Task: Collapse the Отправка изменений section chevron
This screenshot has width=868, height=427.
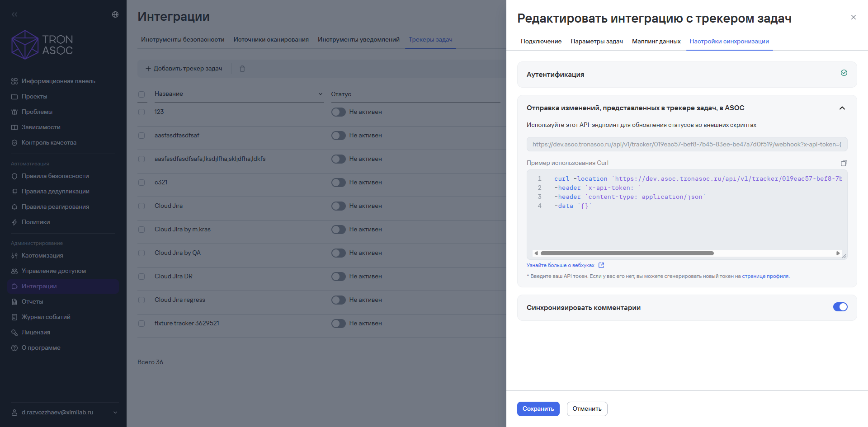Action: click(842, 108)
